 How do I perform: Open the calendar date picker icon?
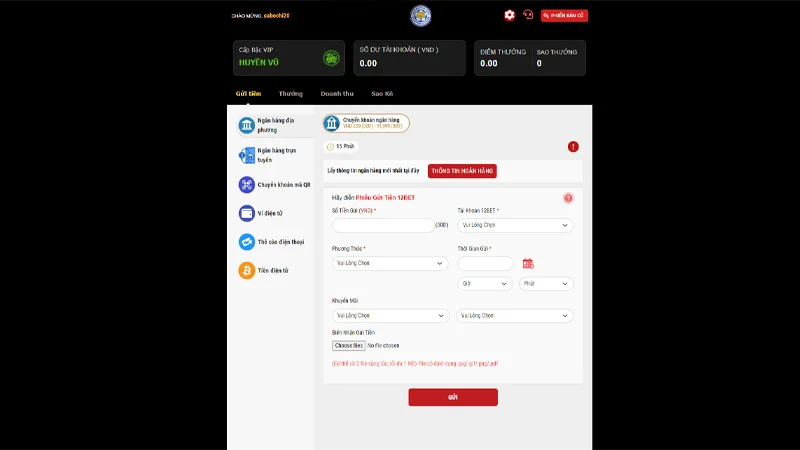coord(528,263)
